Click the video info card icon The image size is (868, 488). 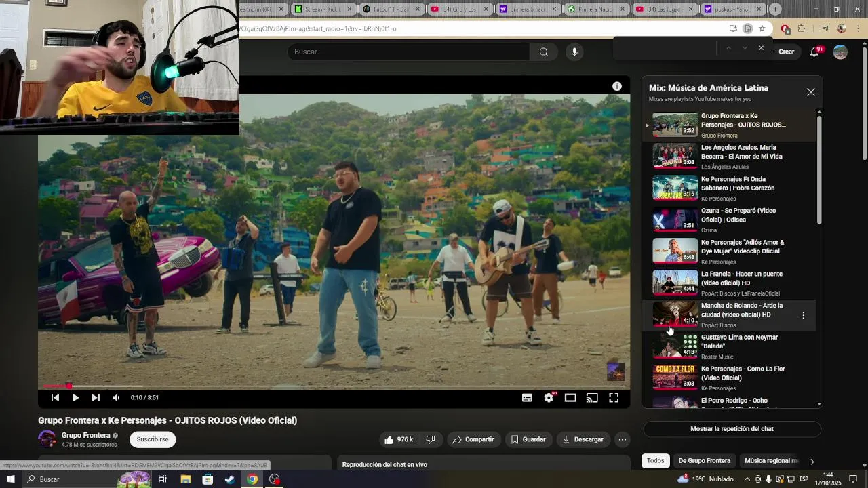click(x=616, y=86)
